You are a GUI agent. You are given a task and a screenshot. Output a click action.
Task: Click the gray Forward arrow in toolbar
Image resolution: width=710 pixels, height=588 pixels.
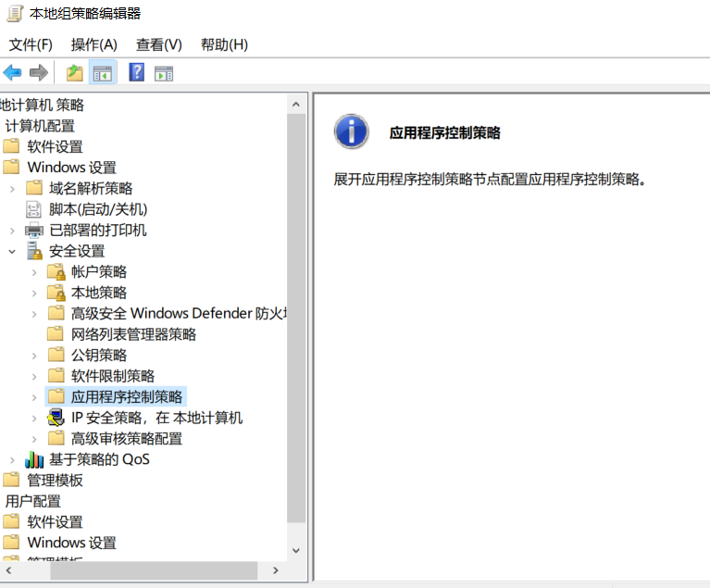click(x=39, y=72)
